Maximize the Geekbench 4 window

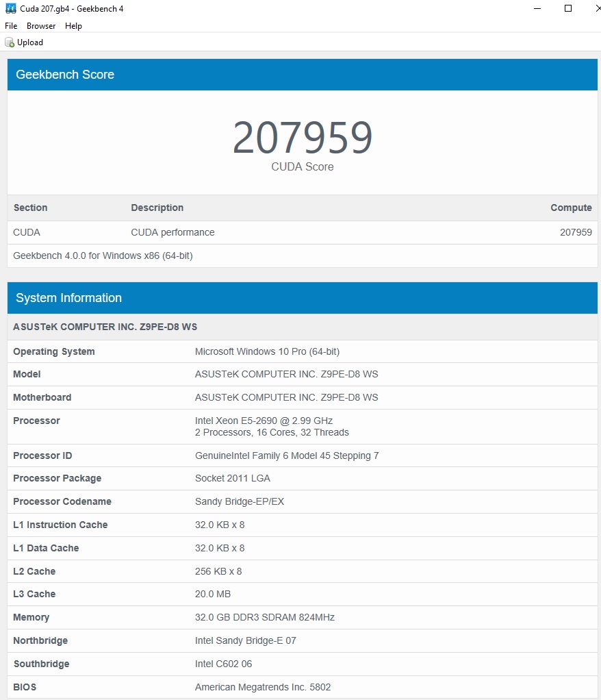[568, 8]
